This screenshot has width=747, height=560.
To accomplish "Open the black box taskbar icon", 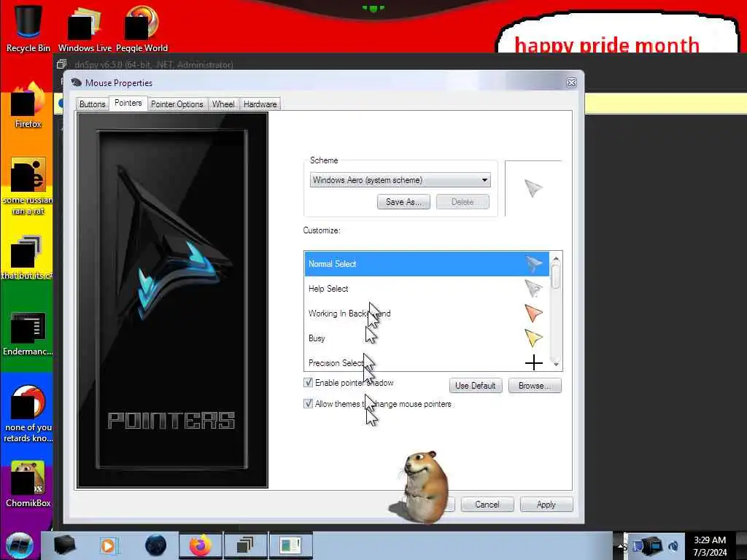I will (x=65, y=545).
